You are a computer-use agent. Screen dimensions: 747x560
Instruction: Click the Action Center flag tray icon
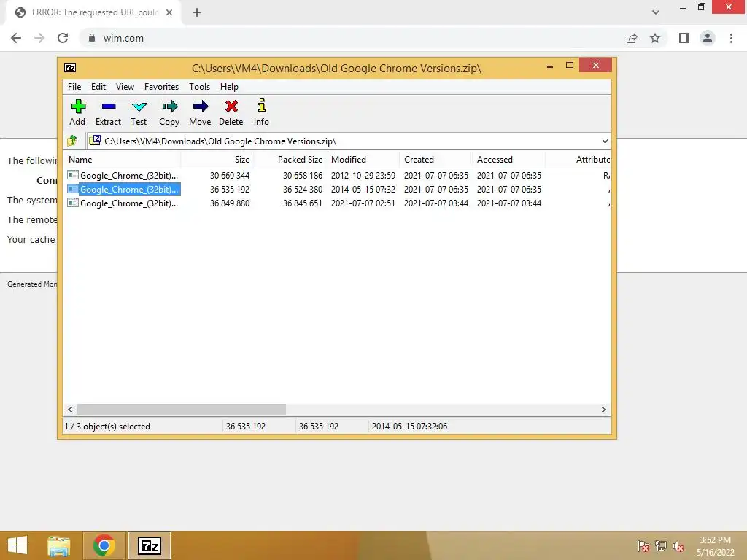643,546
